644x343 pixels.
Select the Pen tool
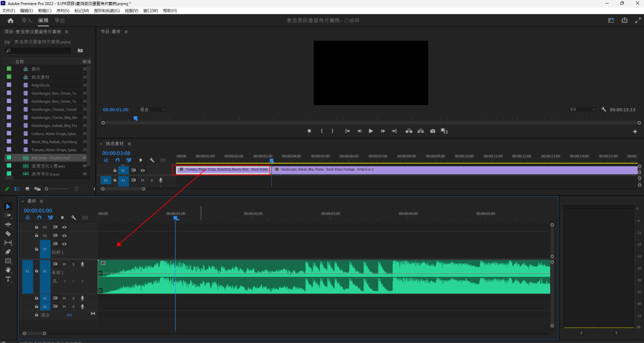click(x=8, y=252)
